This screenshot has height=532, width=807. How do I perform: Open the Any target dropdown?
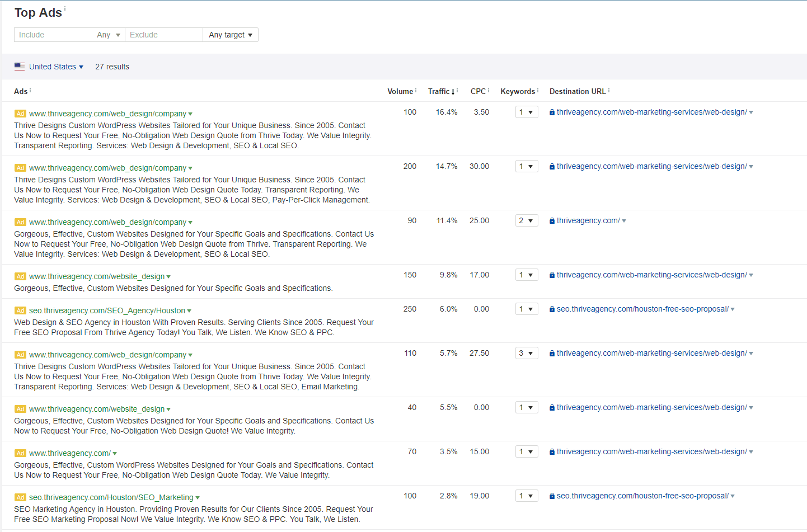click(230, 34)
